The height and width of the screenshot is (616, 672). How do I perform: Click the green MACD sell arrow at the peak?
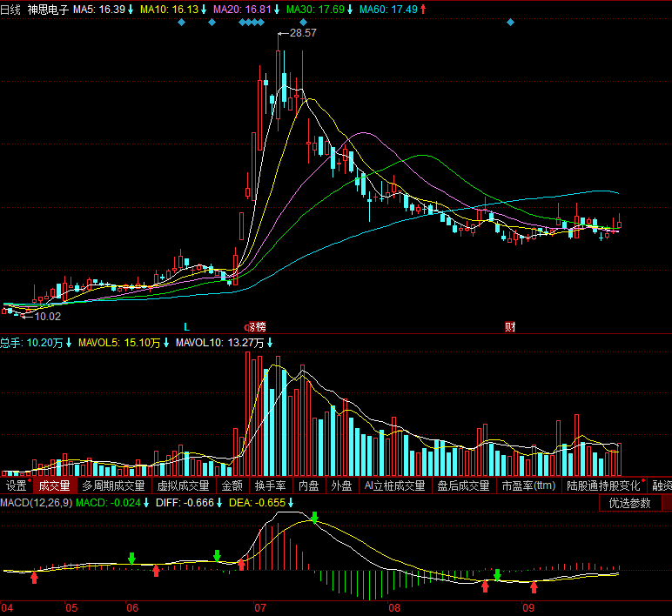coord(315,518)
